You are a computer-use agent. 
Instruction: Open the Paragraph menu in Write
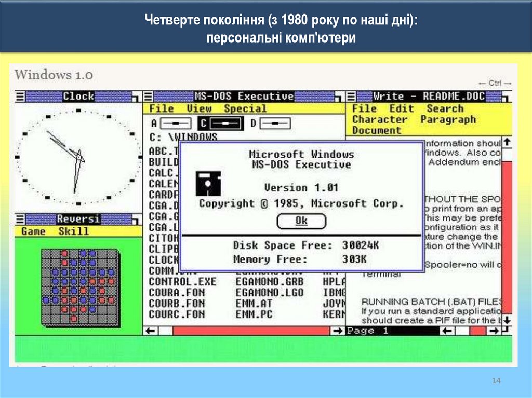click(448, 120)
